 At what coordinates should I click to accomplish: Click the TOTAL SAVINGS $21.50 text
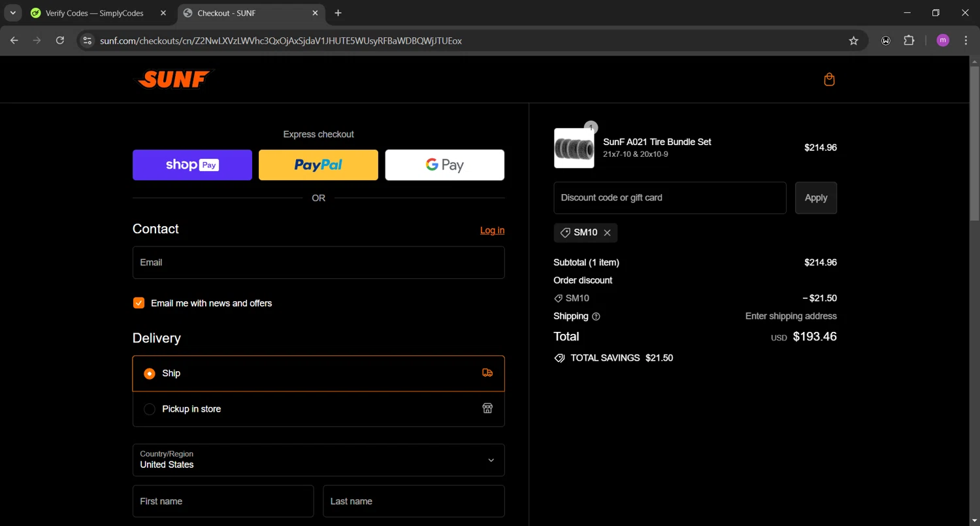(x=622, y=358)
